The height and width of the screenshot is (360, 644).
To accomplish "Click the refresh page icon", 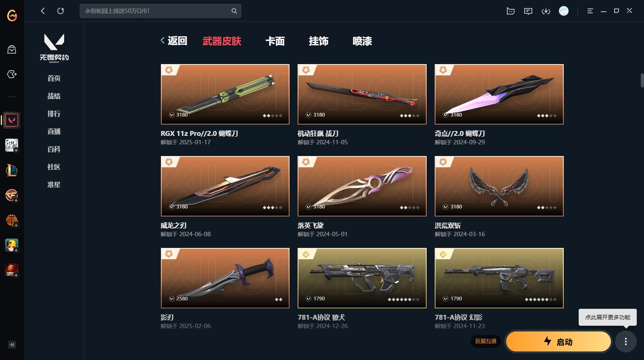I will (60, 11).
